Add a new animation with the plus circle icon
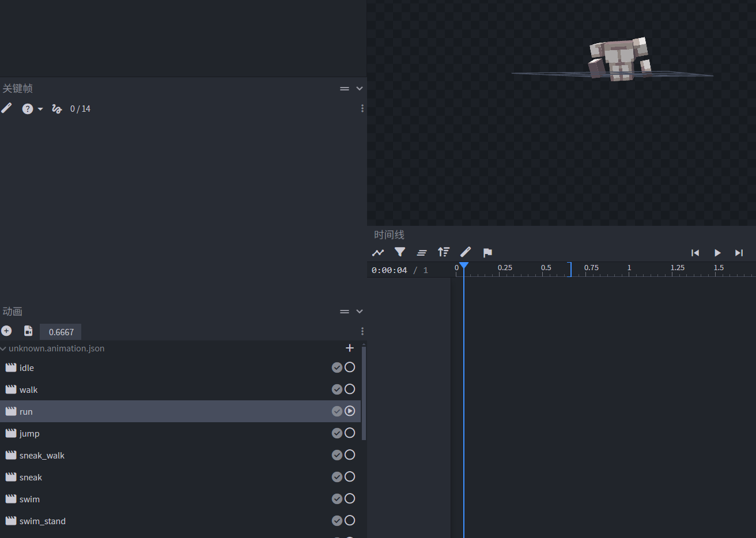This screenshot has height=538, width=756. (6, 331)
